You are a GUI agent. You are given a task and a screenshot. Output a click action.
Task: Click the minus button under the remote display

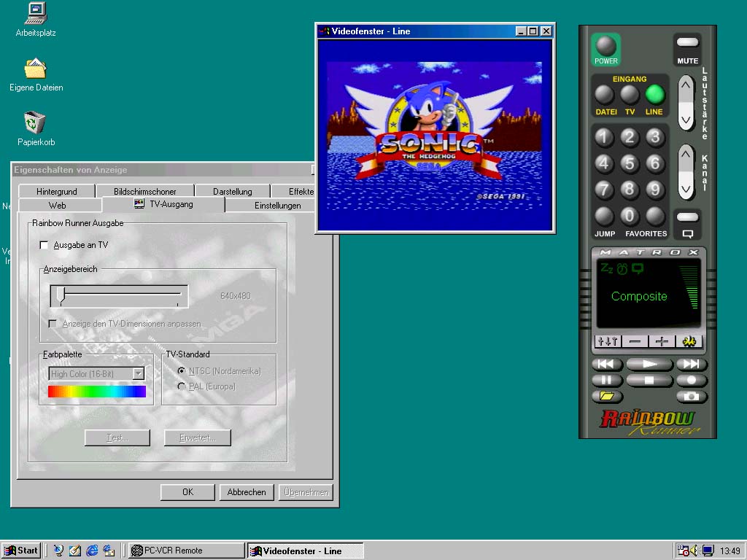635,341
